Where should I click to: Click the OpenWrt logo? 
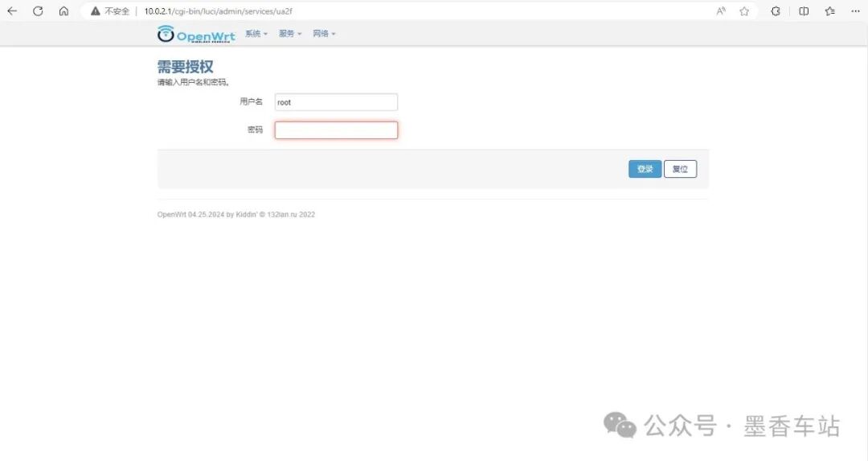196,35
